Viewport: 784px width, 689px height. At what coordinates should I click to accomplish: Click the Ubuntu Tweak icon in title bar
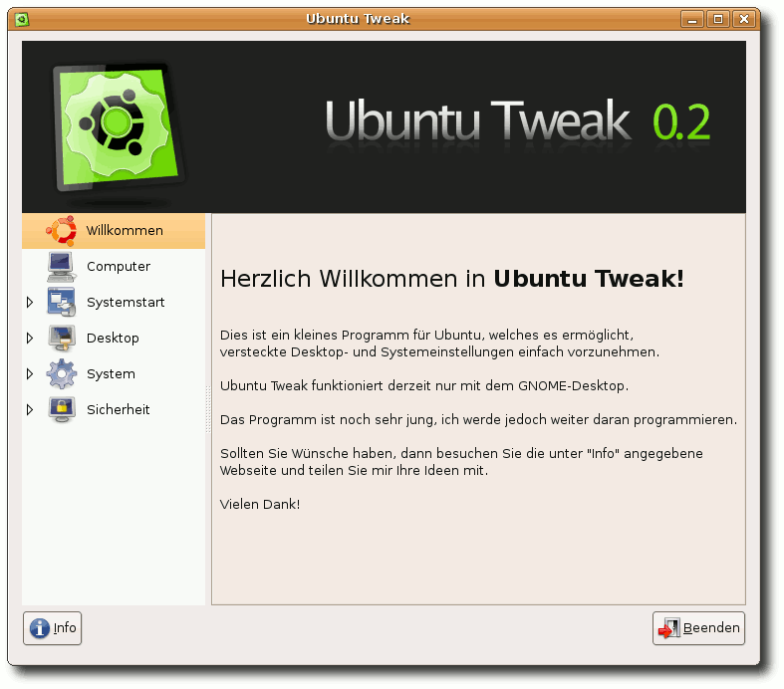click(x=22, y=20)
